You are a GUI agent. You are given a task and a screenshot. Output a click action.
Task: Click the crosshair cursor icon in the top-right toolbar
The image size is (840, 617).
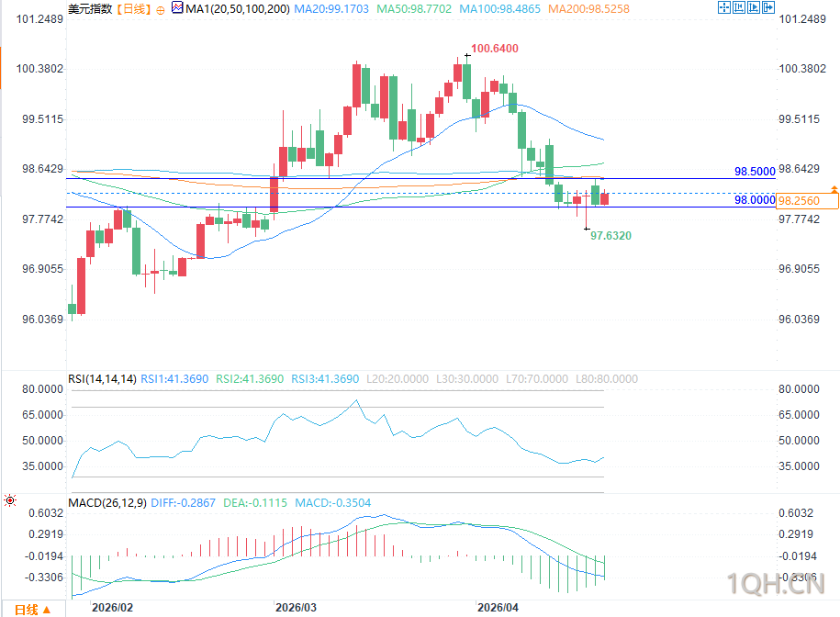[723, 7]
